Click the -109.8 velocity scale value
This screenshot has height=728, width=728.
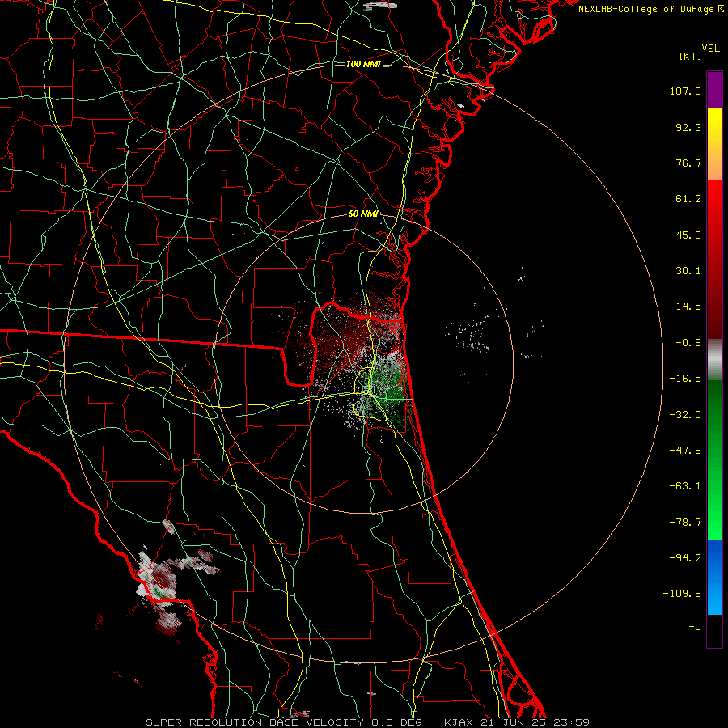tap(683, 594)
